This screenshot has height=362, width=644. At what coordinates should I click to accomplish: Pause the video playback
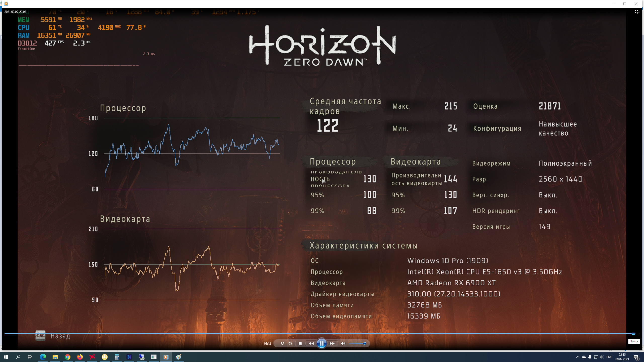point(321,343)
